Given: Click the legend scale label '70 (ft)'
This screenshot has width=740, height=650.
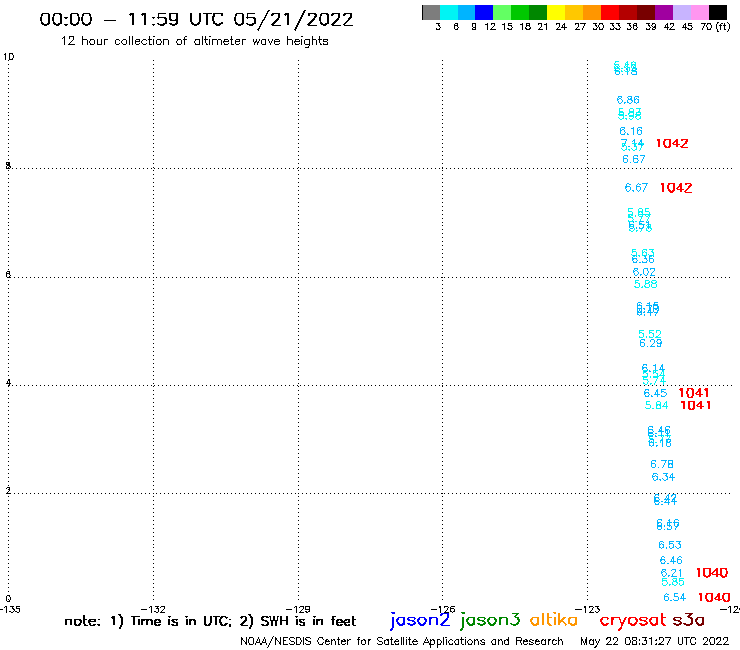Looking at the screenshot, I should (x=715, y=26).
